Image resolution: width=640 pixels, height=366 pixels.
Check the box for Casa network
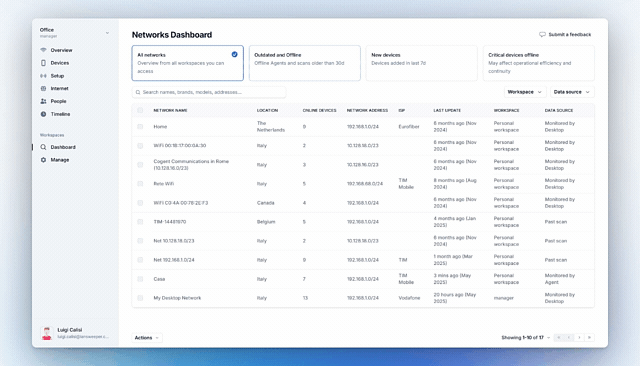pyautogui.click(x=140, y=279)
